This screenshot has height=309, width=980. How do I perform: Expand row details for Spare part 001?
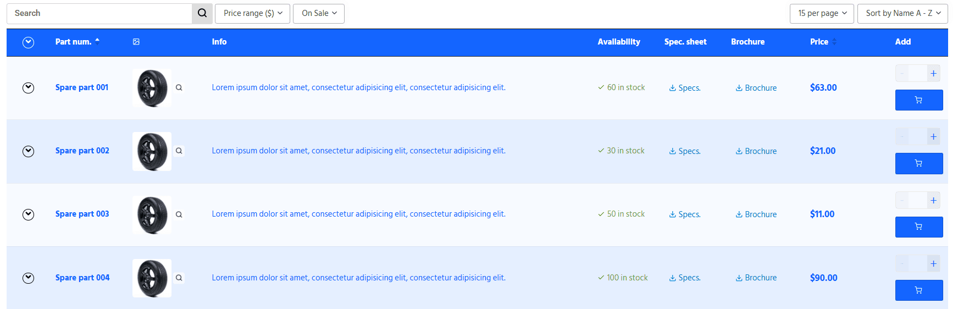29,88
